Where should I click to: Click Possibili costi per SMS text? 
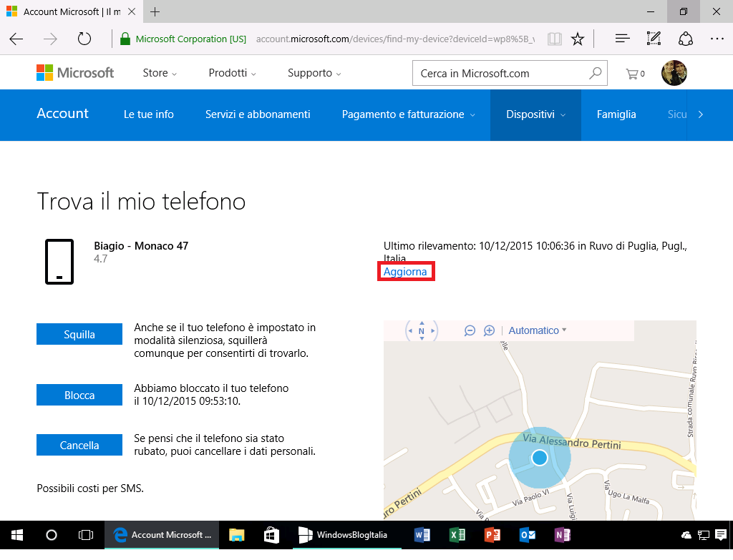[x=90, y=488]
